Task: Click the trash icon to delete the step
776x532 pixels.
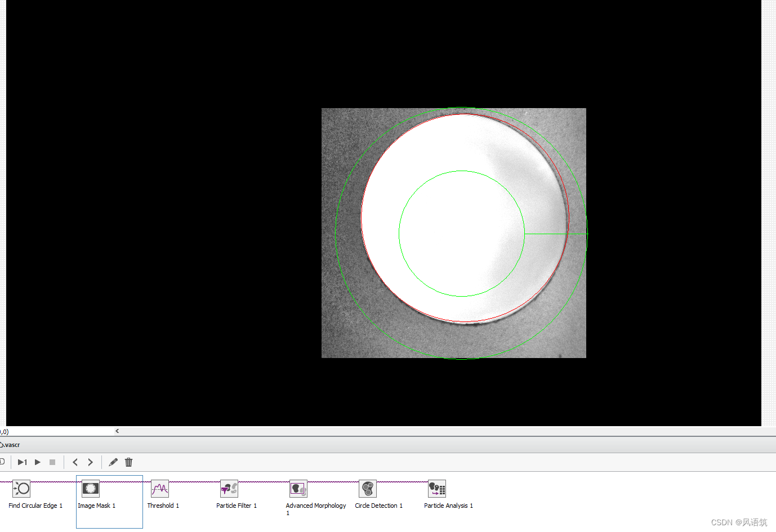Action: tap(128, 462)
